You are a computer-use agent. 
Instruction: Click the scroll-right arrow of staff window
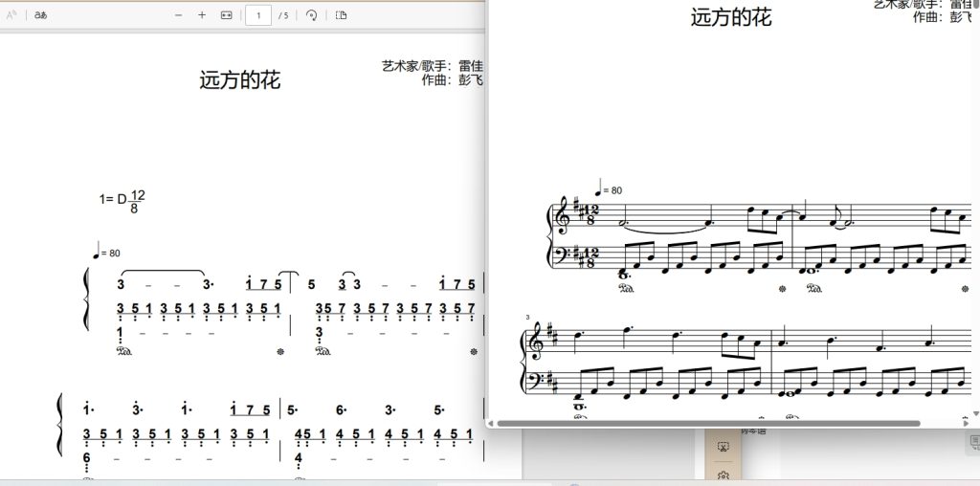(x=967, y=424)
